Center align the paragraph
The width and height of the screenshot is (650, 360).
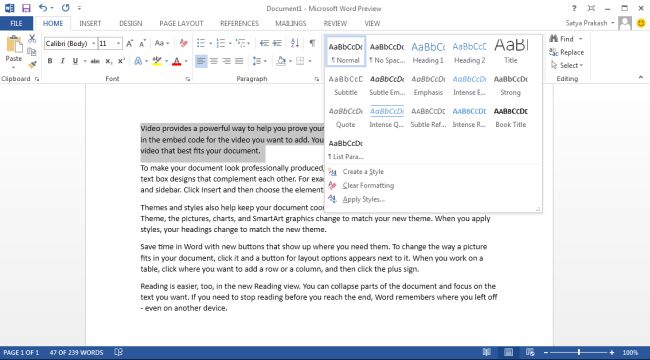[214, 61]
